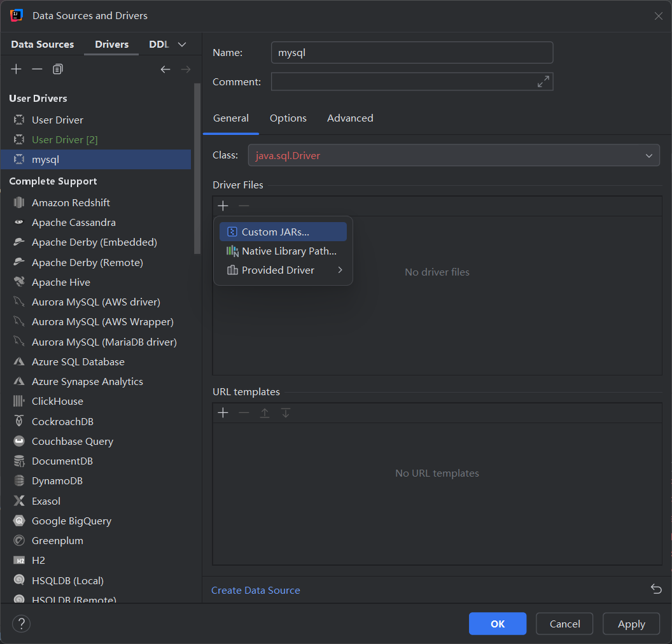Select the mysql user driver

click(96, 159)
